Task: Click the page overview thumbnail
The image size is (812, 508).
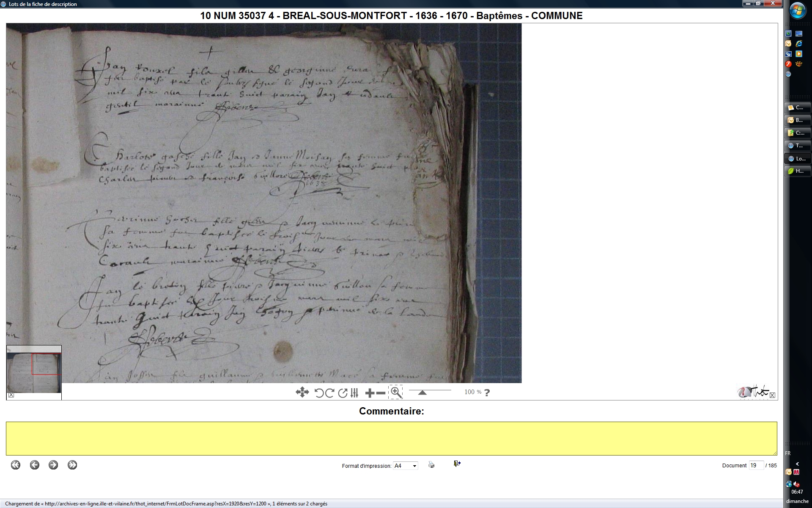Action: point(34,373)
